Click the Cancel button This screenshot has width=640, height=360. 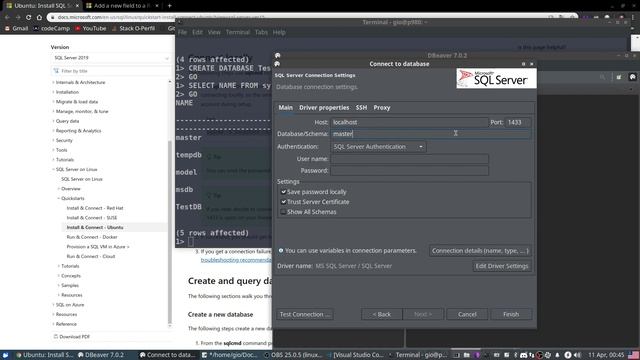(x=467, y=314)
